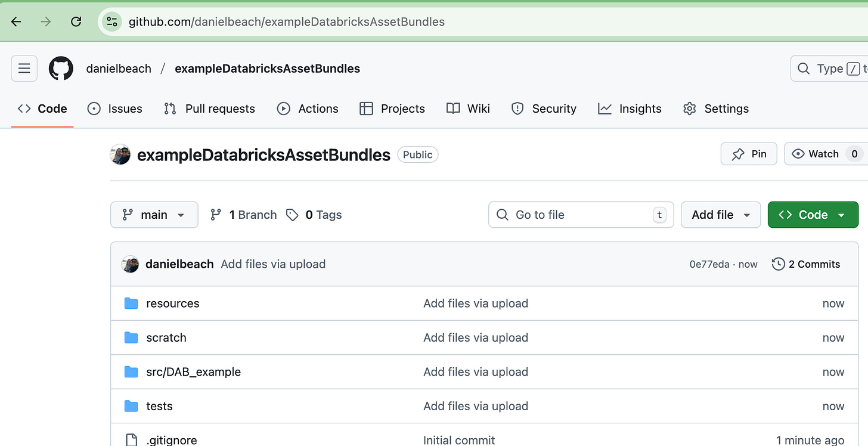Viewport: 868px width, 446px height.
Task: Click the Go to file search field
Action: click(x=581, y=215)
